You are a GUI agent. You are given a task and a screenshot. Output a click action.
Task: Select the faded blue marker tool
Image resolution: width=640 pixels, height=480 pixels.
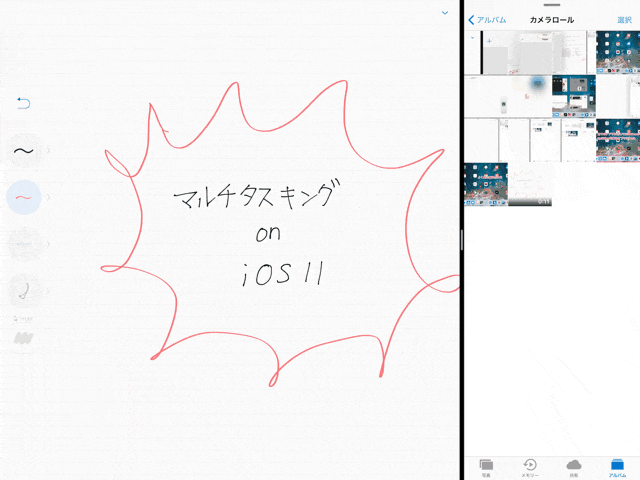(24, 244)
